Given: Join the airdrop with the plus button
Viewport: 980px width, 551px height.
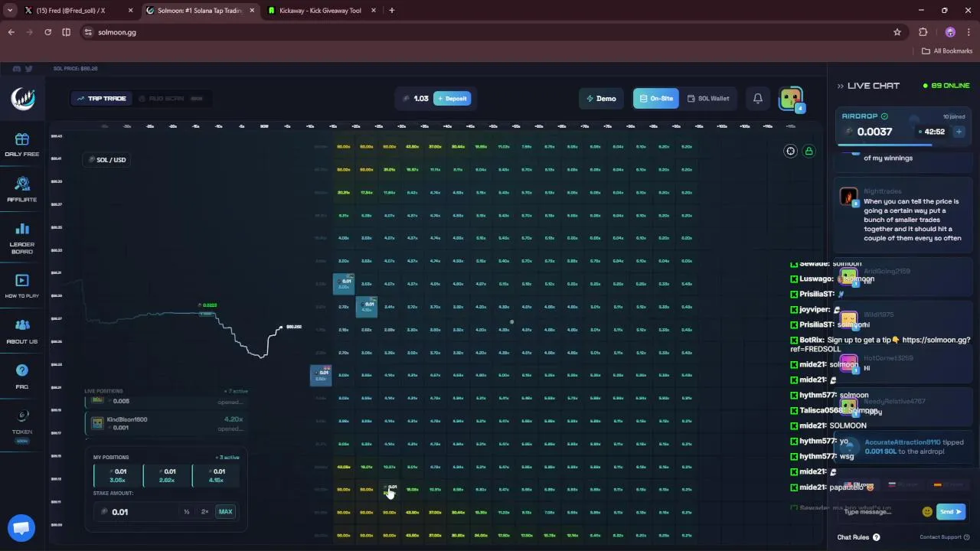Looking at the screenshot, I should click(959, 132).
